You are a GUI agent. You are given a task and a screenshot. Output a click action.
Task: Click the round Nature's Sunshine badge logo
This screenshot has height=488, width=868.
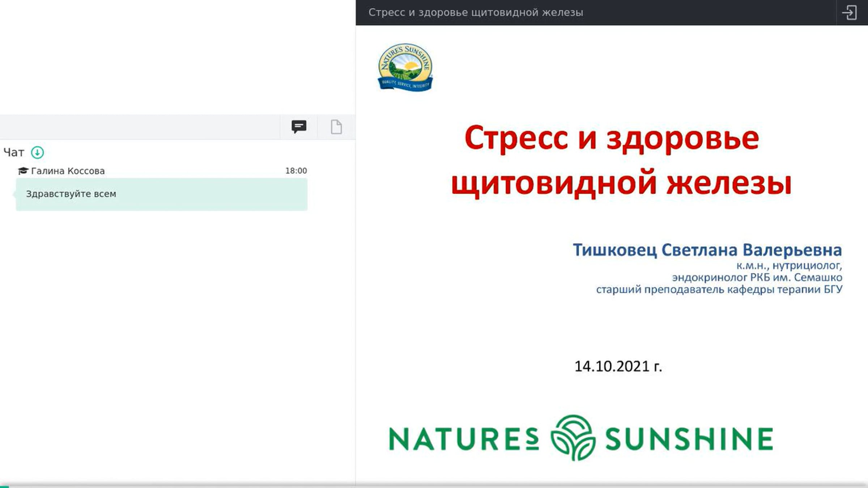click(405, 67)
